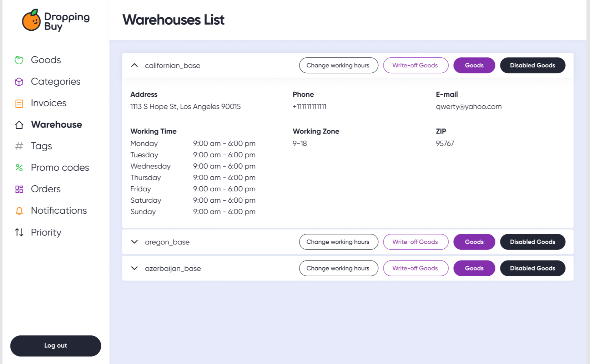Change working hours for aregon_base
This screenshot has height=364, width=590.
point(338,242)
